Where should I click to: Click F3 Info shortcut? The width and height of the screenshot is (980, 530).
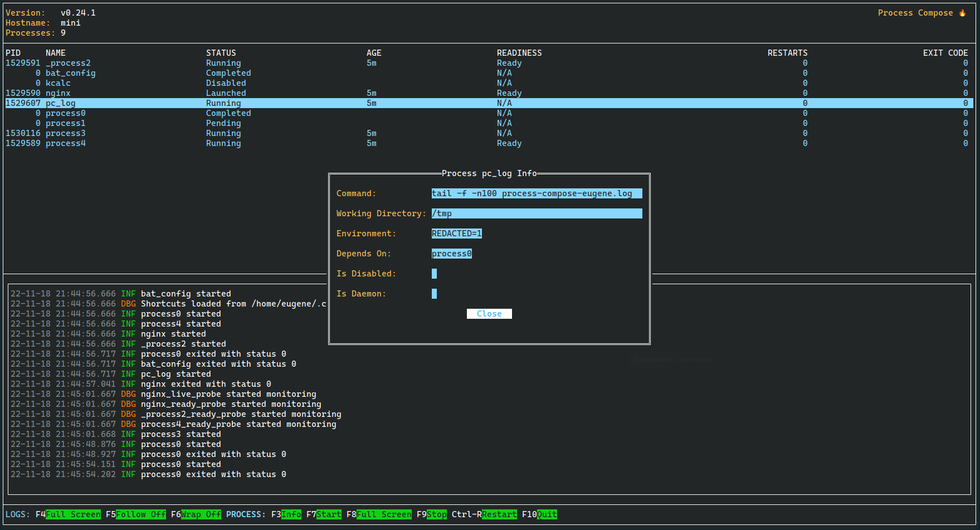tap(286, 514)
